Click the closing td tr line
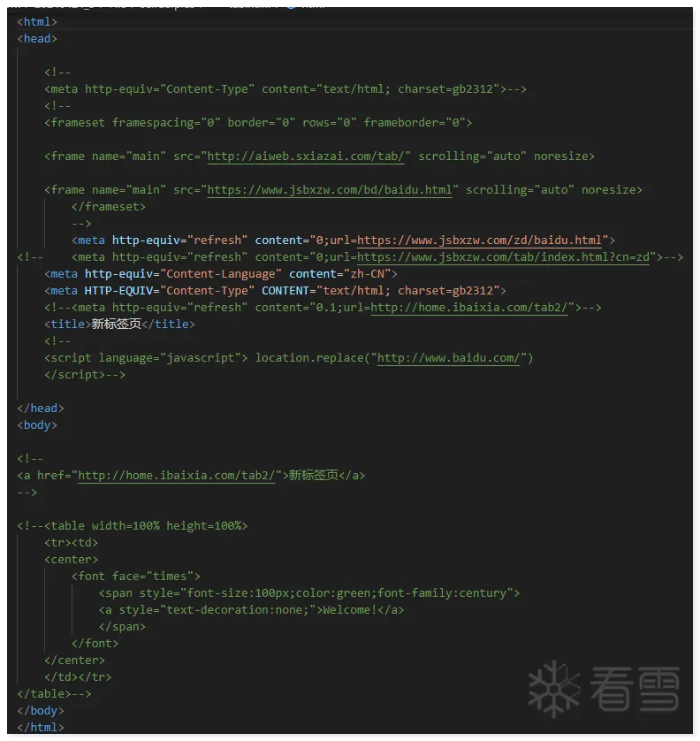The width and height of the screenshot is (700, 741). [x=78, y=677]
